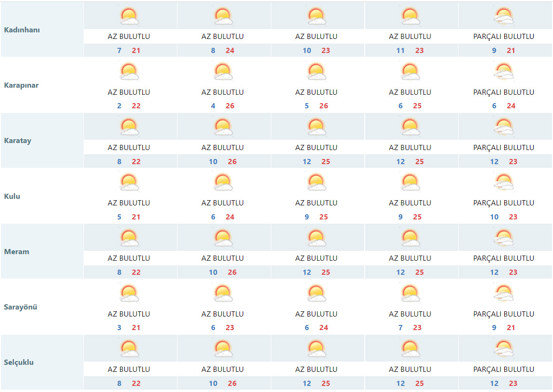Image resolution: width=553 pixels, height=392 pixels.
Task: Click Karapınar's parçalı bulutlu weather icon
Action: click(504, 72)
